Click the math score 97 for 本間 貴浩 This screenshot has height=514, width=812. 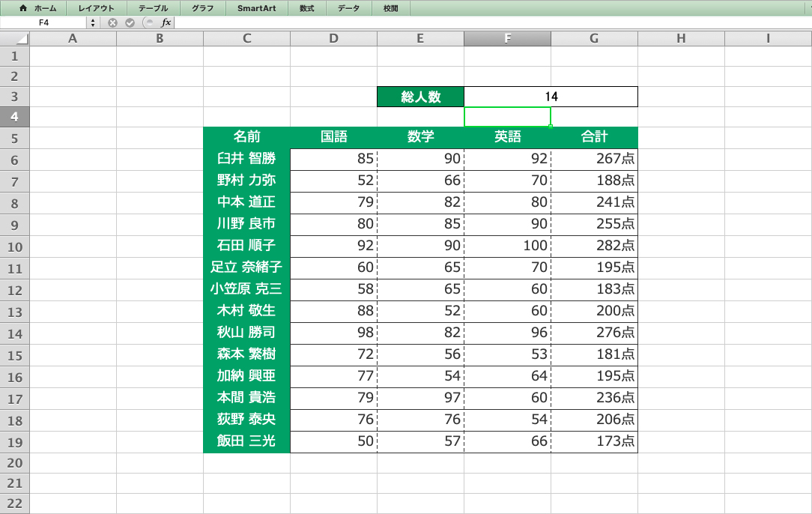click(420, 399)
